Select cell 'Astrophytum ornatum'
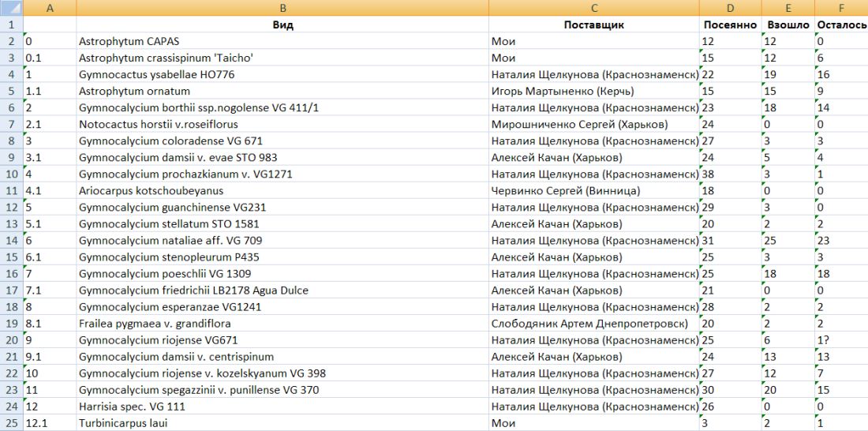 (282, 91)
